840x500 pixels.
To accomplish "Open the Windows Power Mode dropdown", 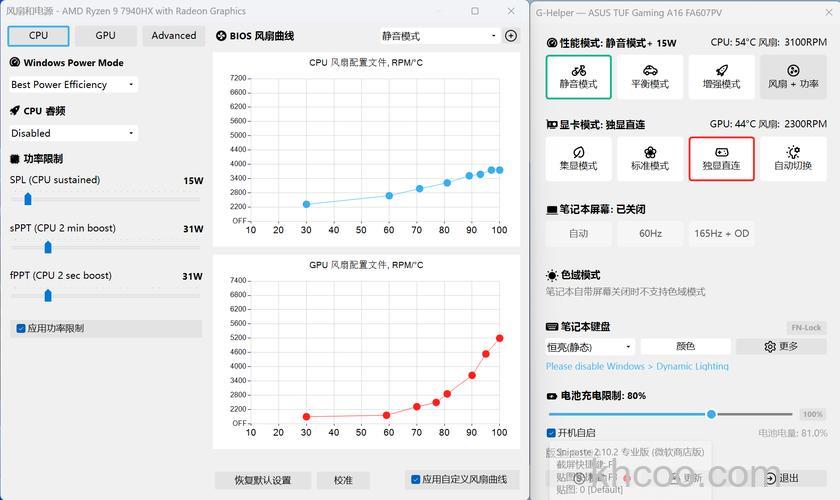I will 73,85.
